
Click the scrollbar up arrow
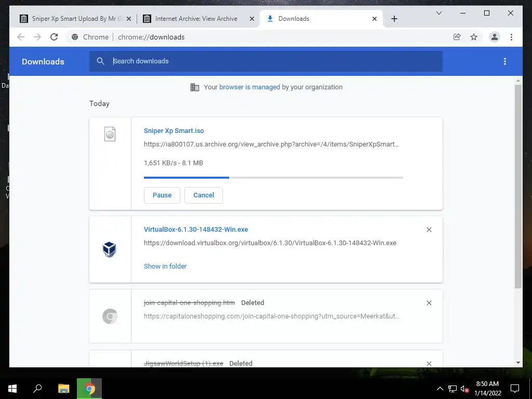tap(518, 81)
